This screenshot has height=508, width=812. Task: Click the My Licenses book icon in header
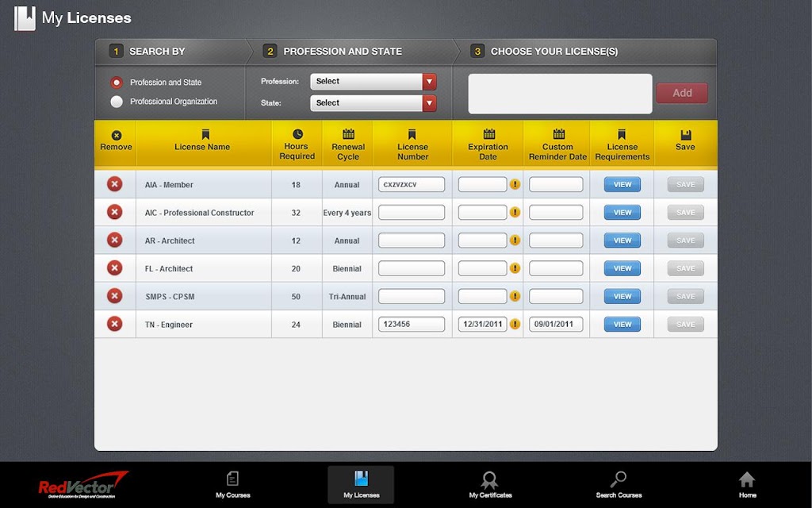[25, 18]
